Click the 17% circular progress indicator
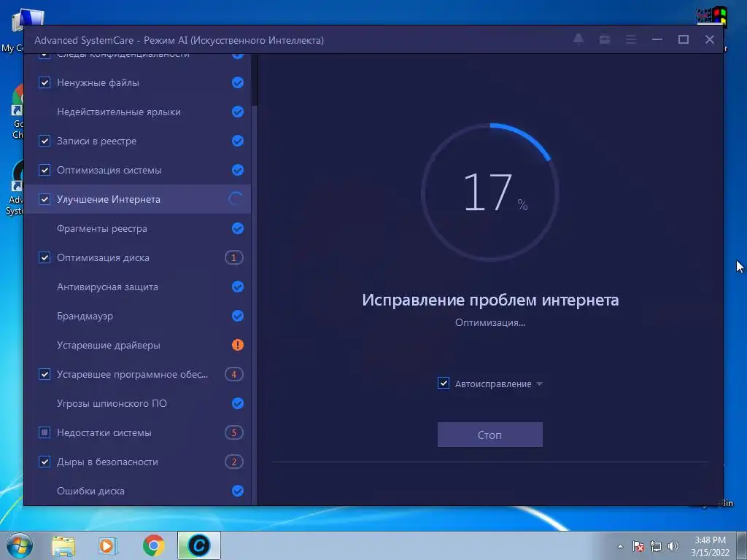747x560 pixels. click(489, 192)
